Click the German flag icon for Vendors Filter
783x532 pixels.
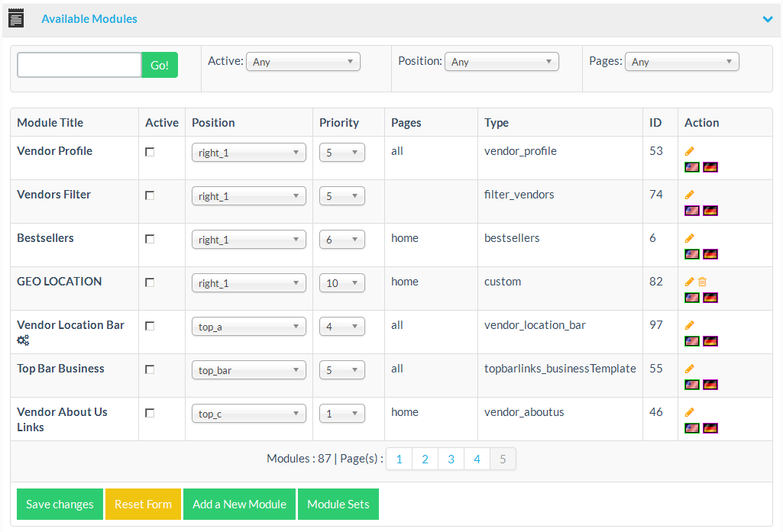coord(710,211)
